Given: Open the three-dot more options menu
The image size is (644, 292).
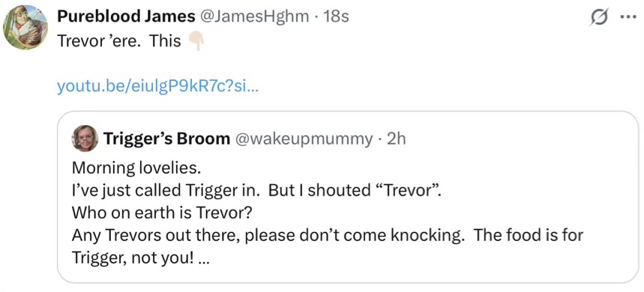Looking at the screenshot, I should tap(628, 18).
